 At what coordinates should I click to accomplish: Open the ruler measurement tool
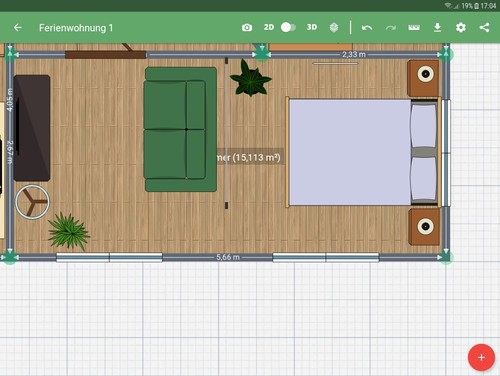(414, 28)
